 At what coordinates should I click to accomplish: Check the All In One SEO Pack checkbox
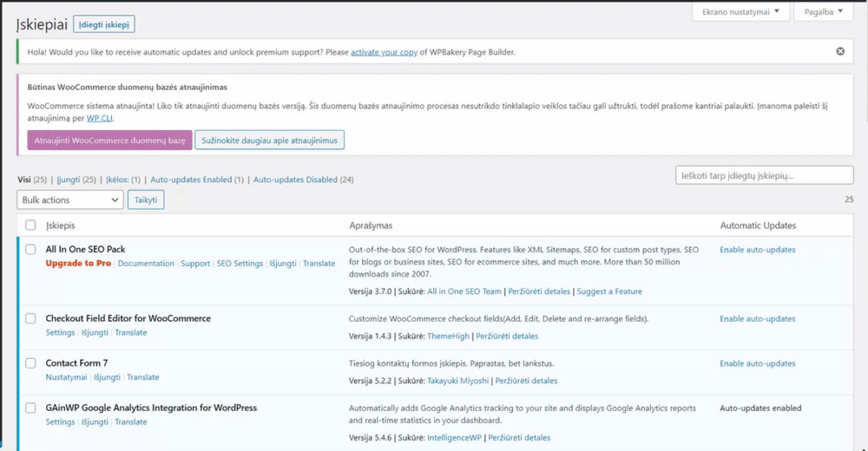click(30, 250)
